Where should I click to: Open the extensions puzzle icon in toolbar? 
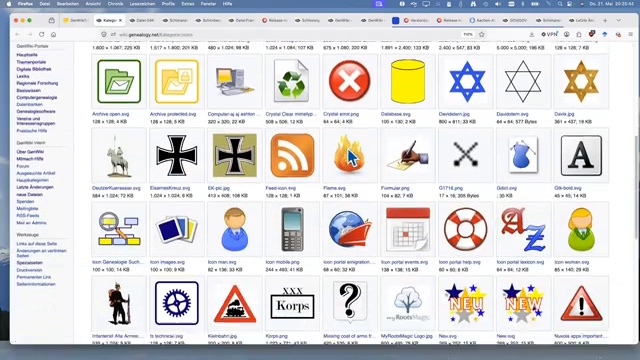point(579,35)
